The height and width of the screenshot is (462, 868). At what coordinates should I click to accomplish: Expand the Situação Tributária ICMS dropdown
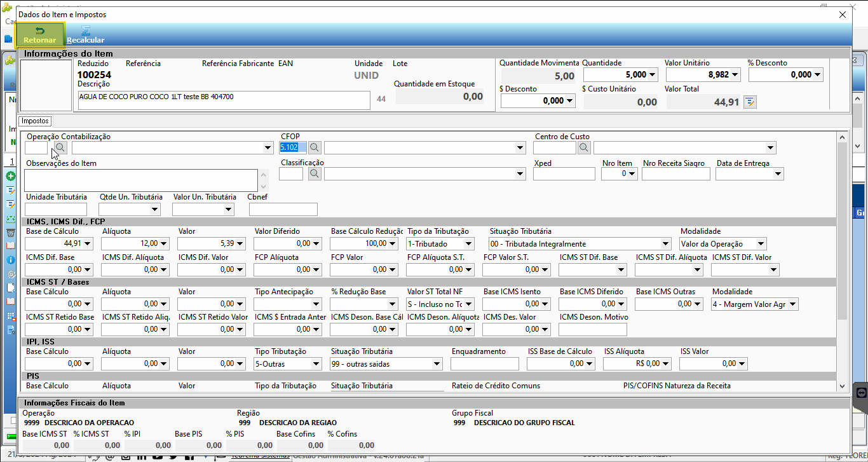(666, 244)
